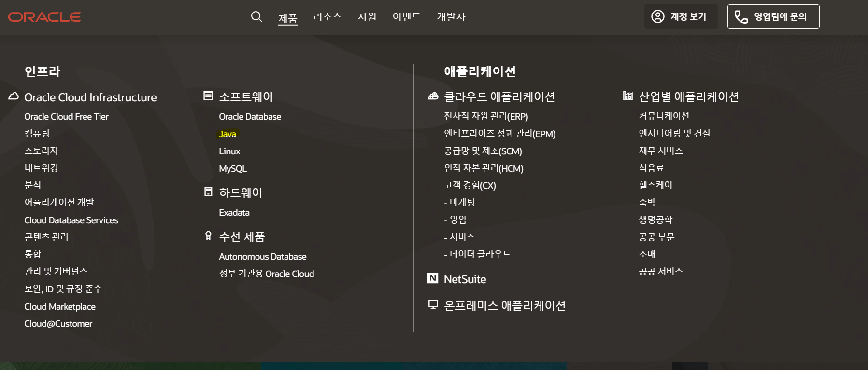Open the - 마케팅 link
Viewport: 868px width, 370px height.
click(459, 203)
